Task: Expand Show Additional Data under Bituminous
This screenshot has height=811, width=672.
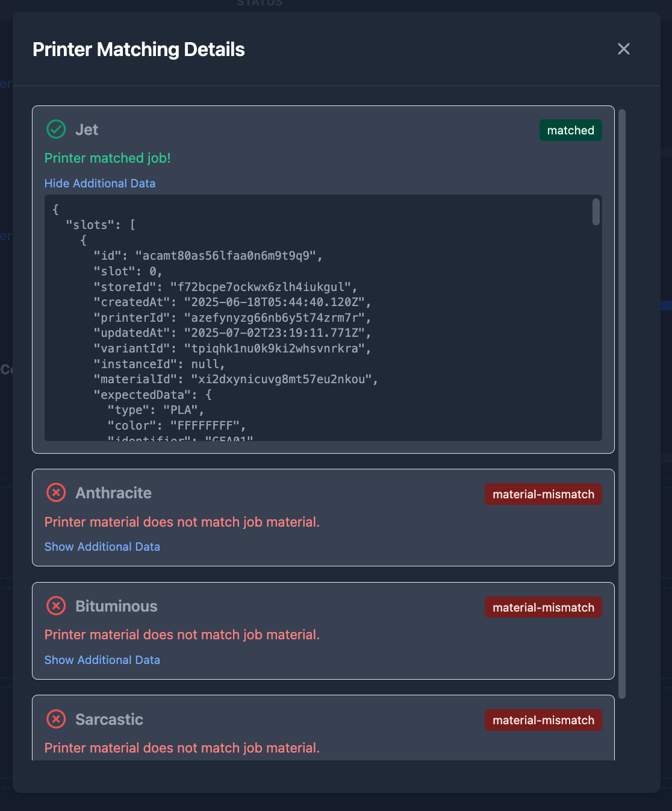Action: point(102,660)
